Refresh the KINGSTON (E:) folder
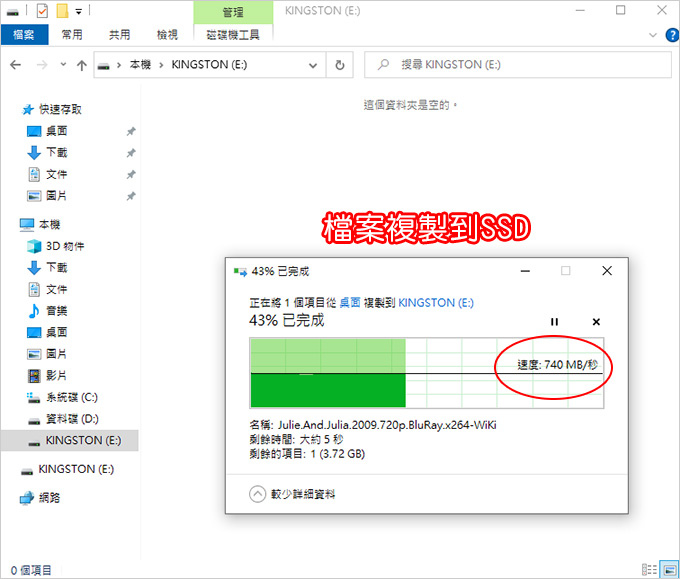This screenshot has width=680, height=579. pos(340,65)
